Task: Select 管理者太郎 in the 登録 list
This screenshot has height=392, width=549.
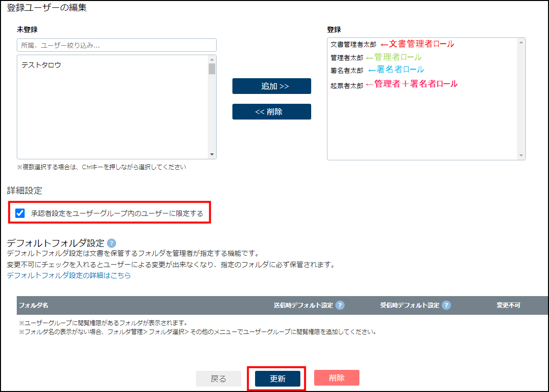Action: point(347,58)
